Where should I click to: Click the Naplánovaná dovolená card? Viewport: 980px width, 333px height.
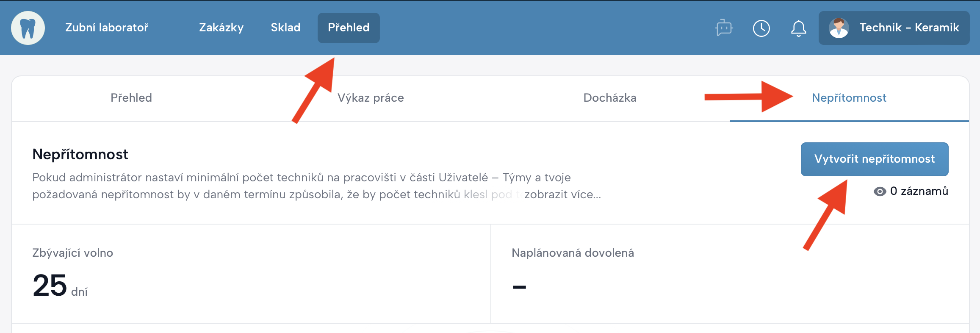tap(729, 274)
